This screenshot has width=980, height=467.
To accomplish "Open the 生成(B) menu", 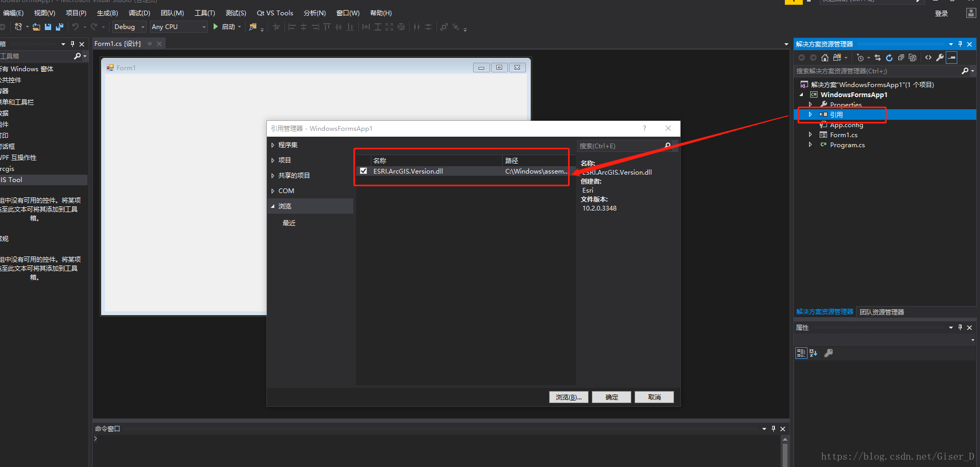I will [x=107, y=13].
